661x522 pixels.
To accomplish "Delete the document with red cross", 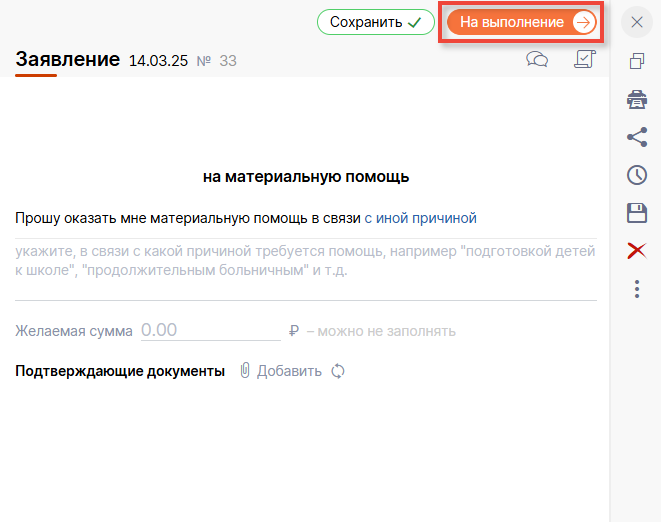I will click(636, 251).
